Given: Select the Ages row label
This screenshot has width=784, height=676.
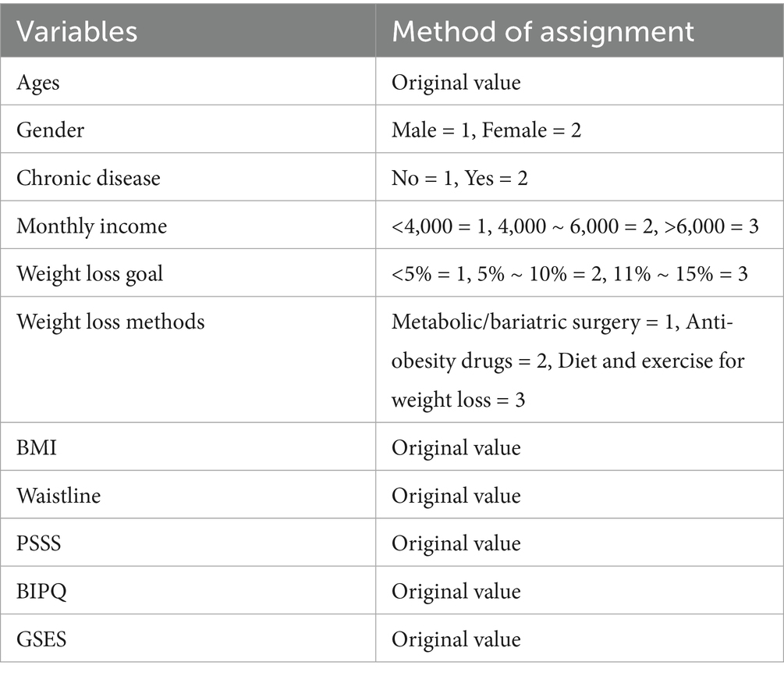Looking at the screenshot, I should [x=38, y=82].
